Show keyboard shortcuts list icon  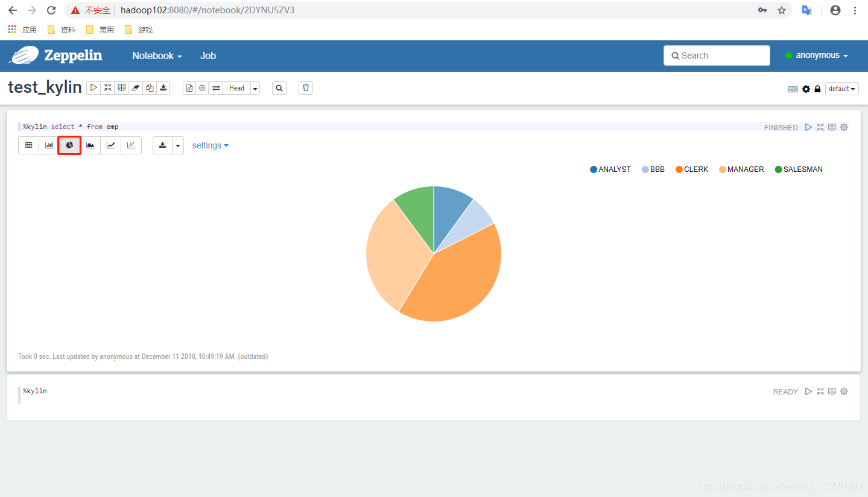point(793,89)
